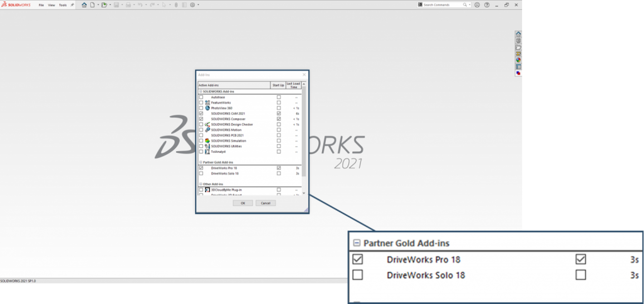Viewport: 644px width, 304px height.
Task: Click the add-ins list scroll down arrow
Action: [x=304, y=193]
